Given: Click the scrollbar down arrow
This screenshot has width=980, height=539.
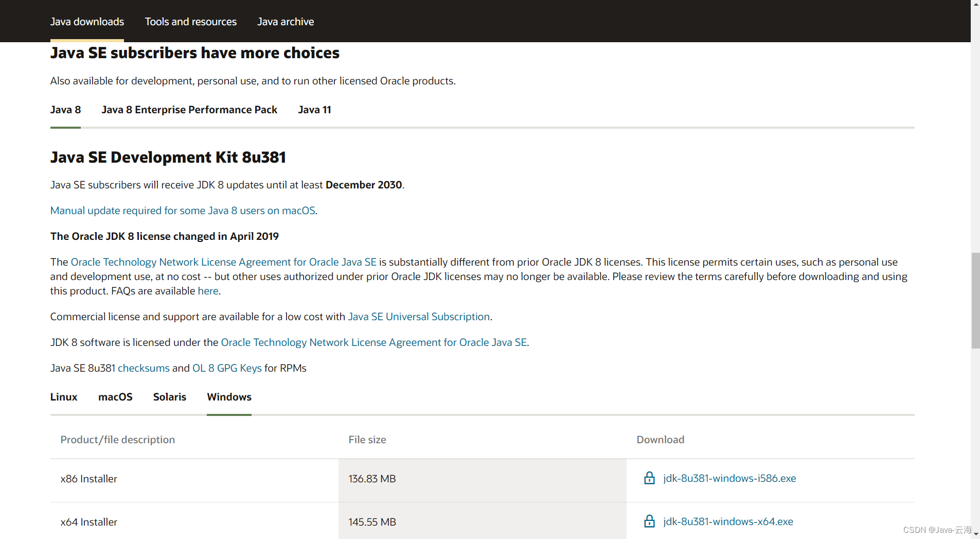Looking at the screenshot, I should pos(975,534).
